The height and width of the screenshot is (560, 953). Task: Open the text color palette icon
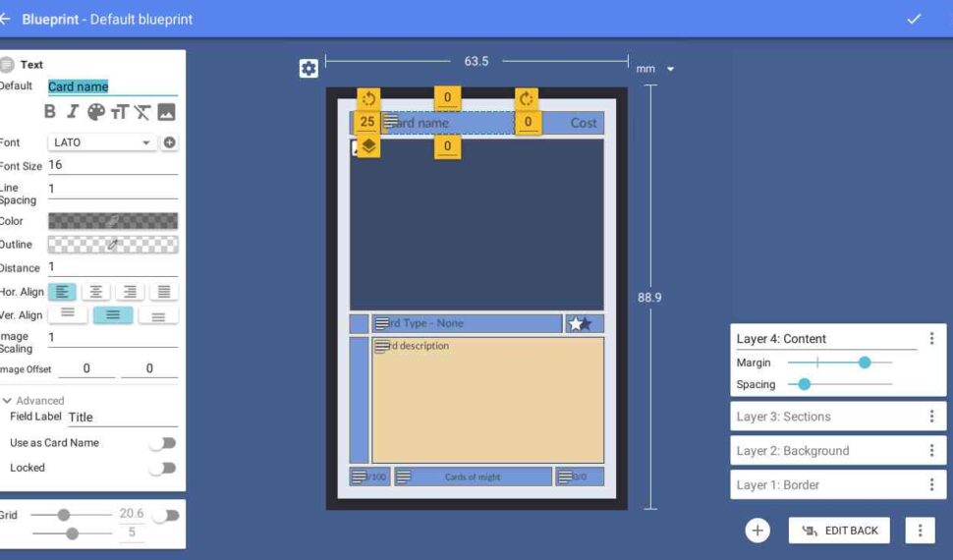point(96,112)
